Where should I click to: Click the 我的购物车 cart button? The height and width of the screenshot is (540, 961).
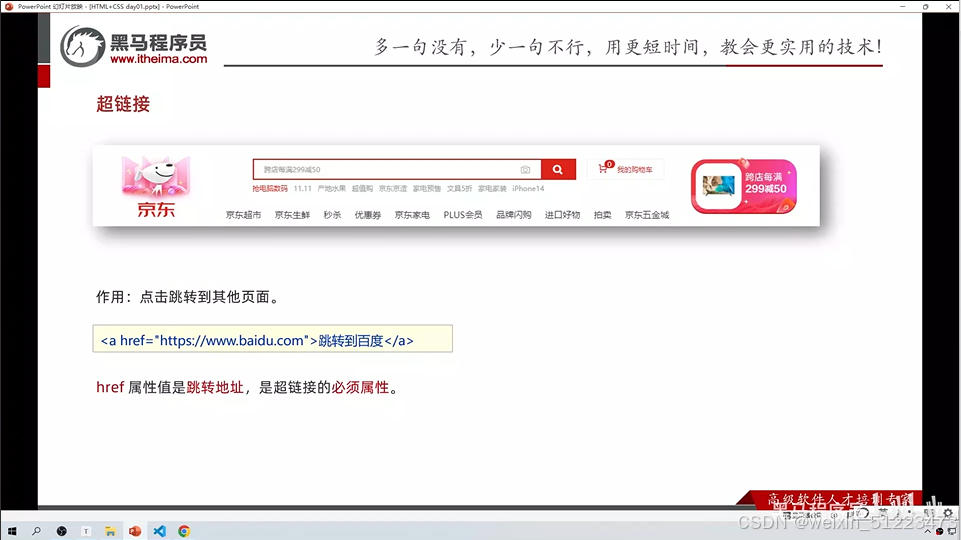point(626,169)
